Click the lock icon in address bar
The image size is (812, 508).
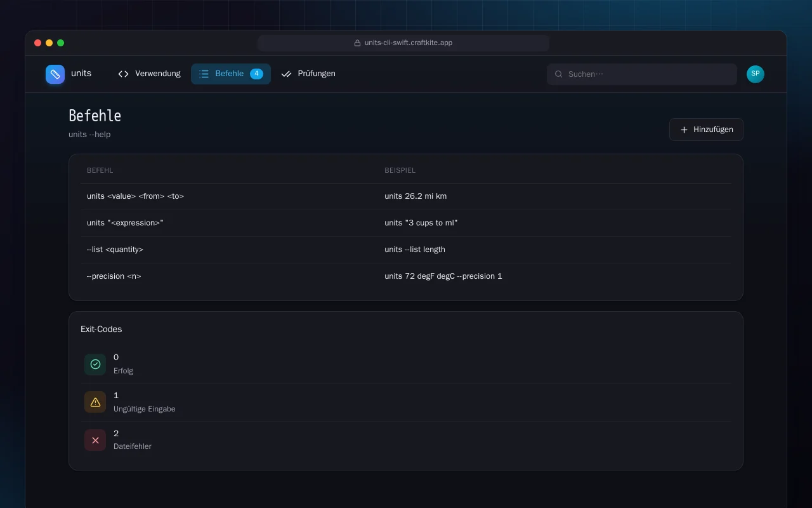click(358, 43)
